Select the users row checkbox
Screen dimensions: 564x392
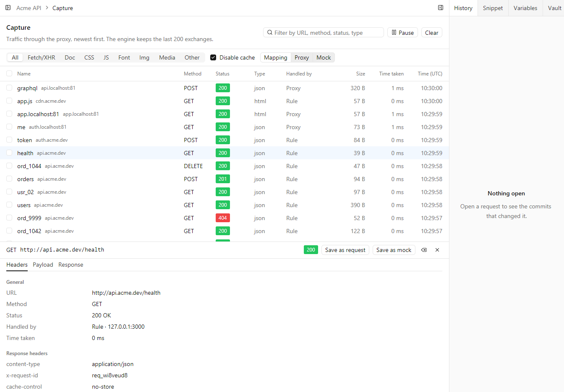pos(9,205)
